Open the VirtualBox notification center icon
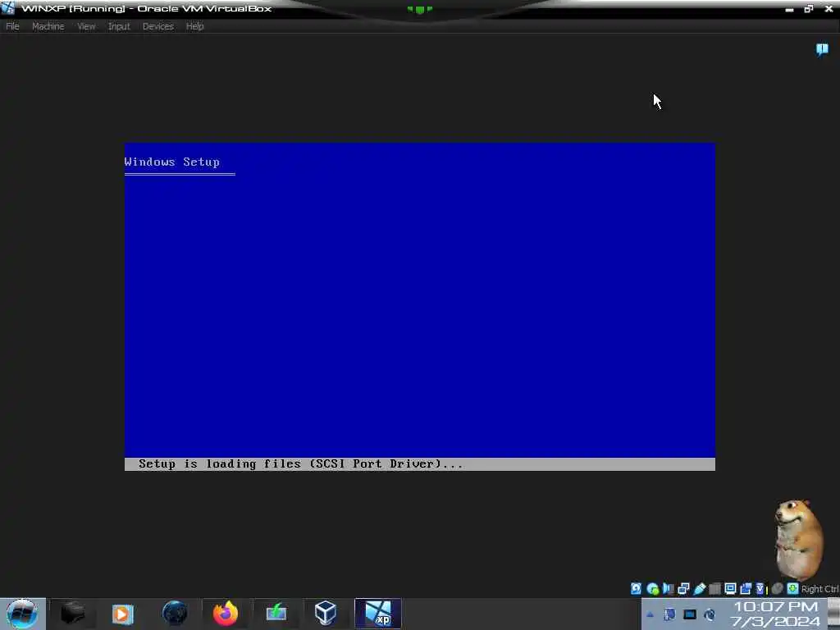This screenshot has width=840, height=630. click(x=822, y=50)
